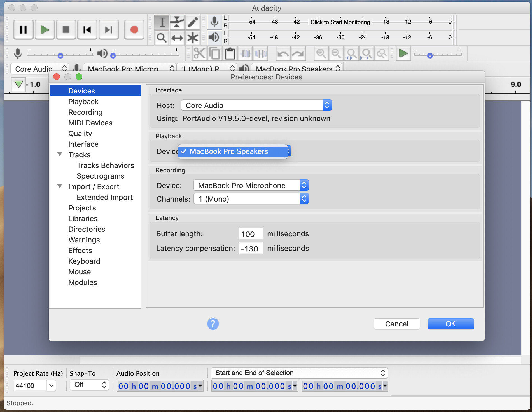This screenshot has height=412, width=532.
Task: Open Start and End of Selection dropdown
Action: (x=299, y=373)
